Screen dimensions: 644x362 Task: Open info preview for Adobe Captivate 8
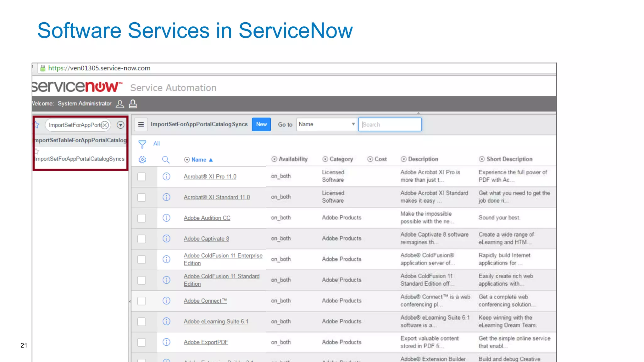[x=166, y=239]
